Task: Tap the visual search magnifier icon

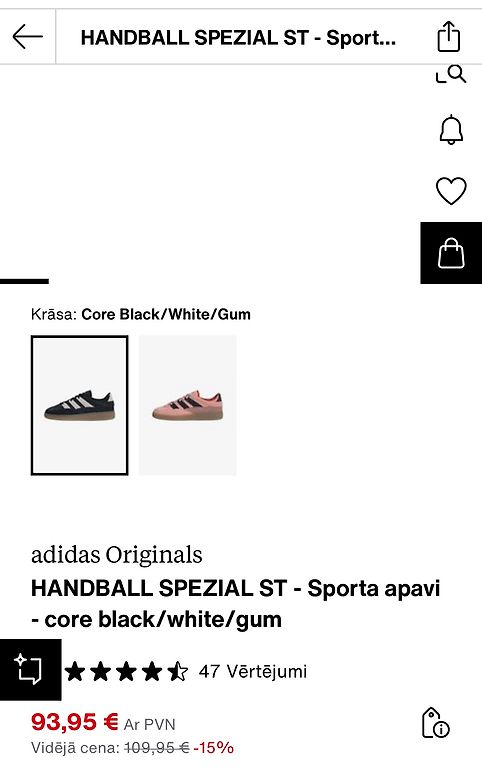Action: [451, 74]
